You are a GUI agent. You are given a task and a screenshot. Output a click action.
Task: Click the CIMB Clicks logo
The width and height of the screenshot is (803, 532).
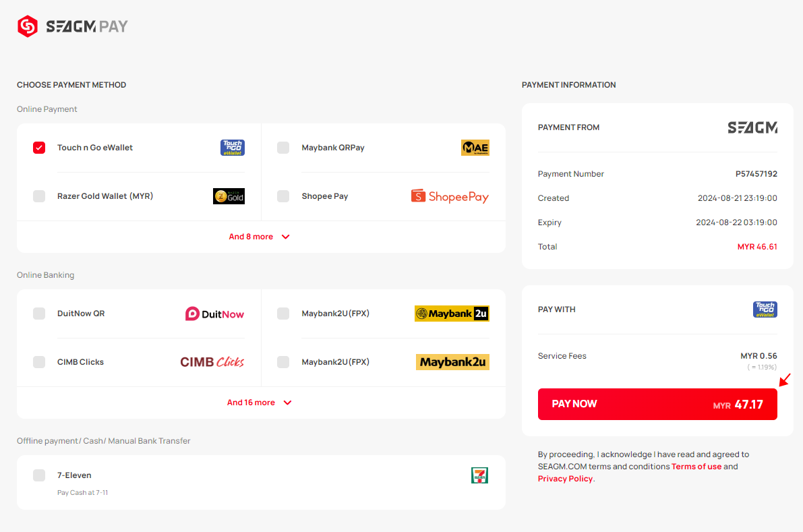(212, 362)
